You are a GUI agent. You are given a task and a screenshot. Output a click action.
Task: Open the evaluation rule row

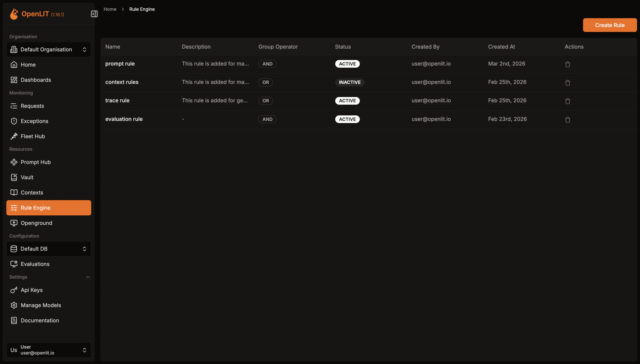(124, 119)
